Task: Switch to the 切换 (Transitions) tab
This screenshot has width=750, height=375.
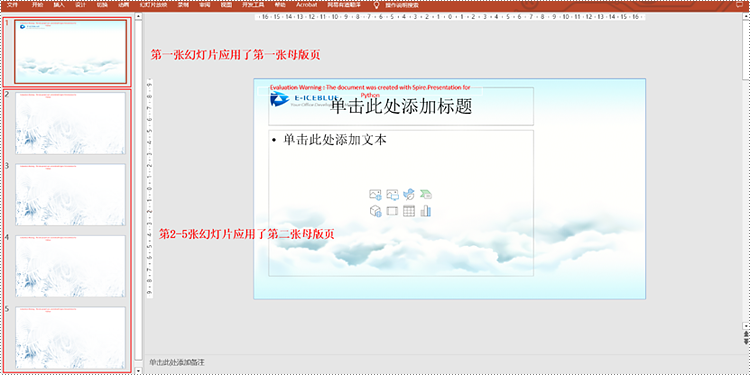Action: tap(102, 5)
